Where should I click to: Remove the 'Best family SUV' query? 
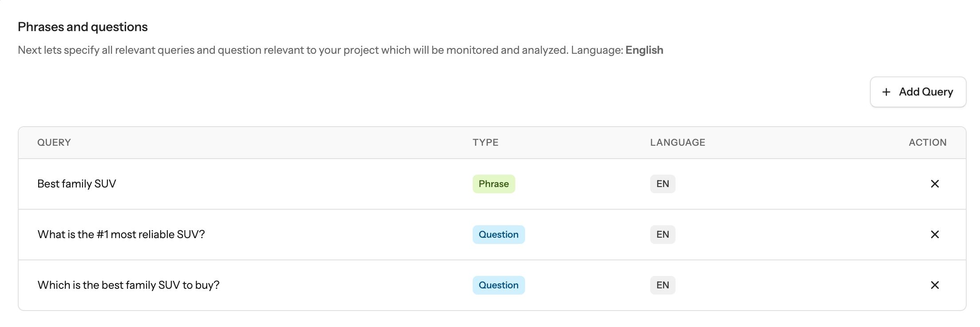pos(934,184)
